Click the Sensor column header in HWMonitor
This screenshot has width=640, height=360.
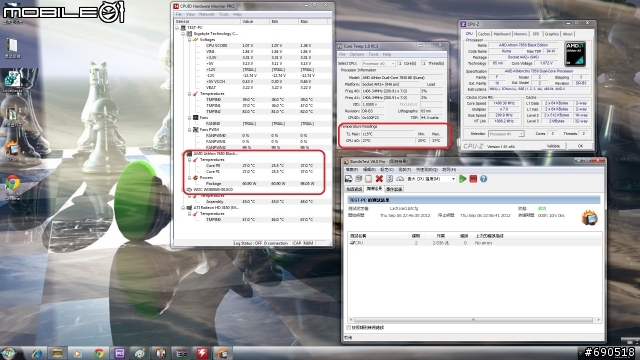tap(207, 21)
